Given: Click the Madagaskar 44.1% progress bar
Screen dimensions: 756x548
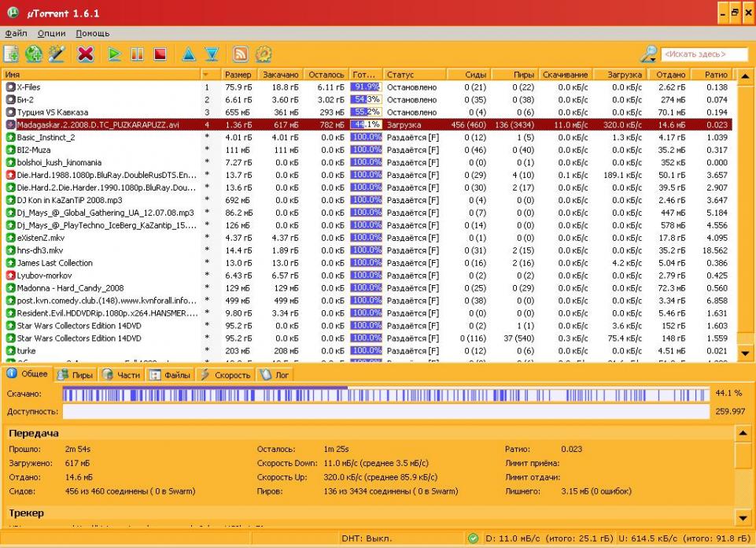Looking at the screenshot, I should tap(366, 125).
